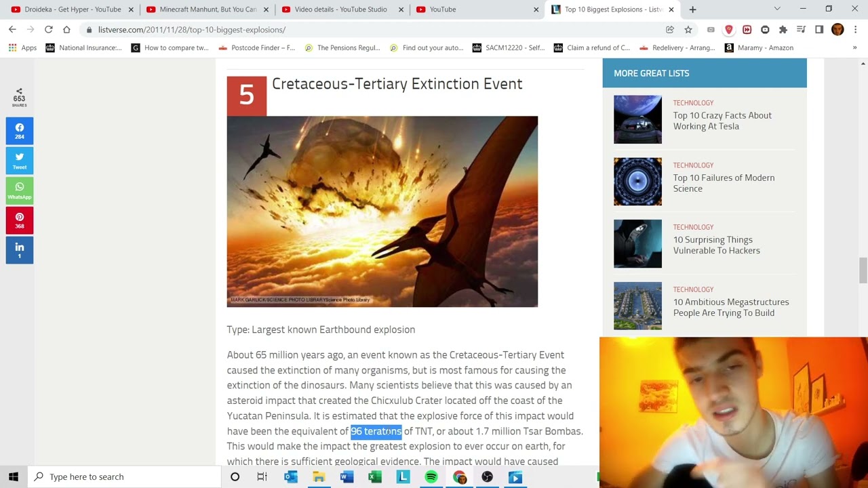Expand the tab search chevron
This screenshot has height=488, width=868.
click(x=777, y=9)
